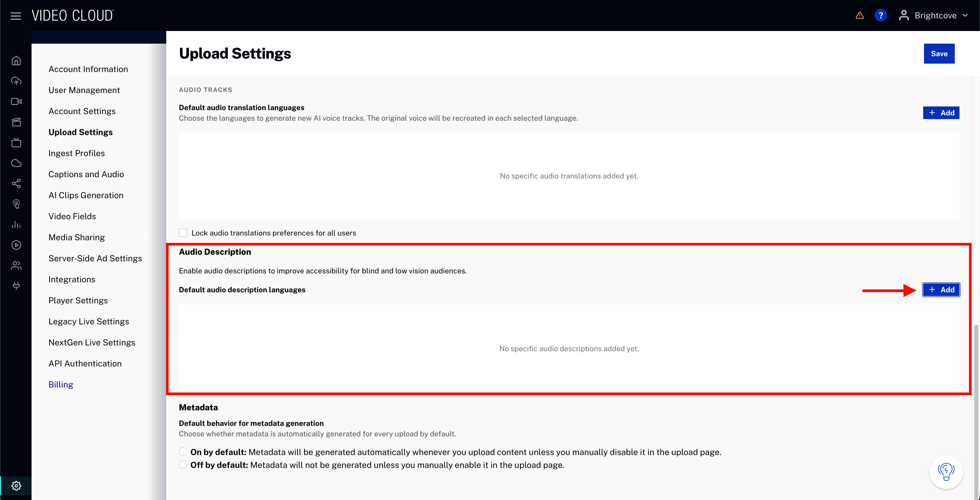Select the Interactivity module icon
This screenshot has width=980, height=500.
coord(16,204)
